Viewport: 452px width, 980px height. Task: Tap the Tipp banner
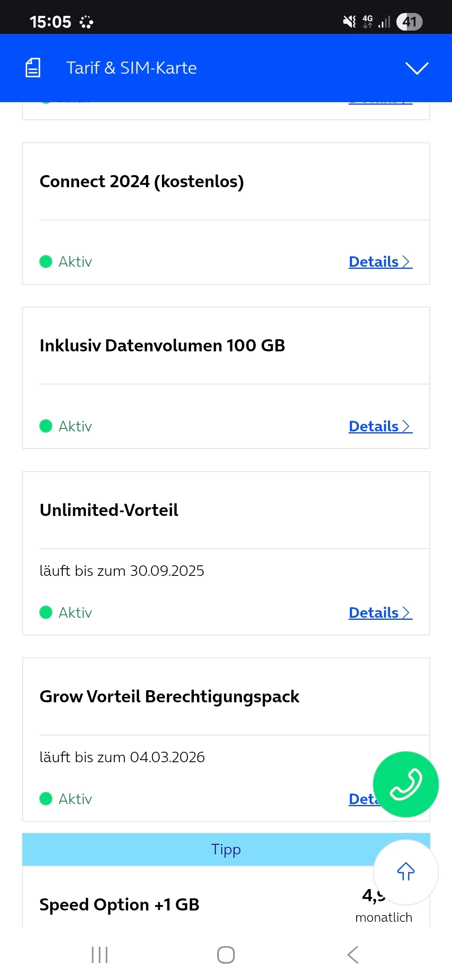(x=226, y=849)
